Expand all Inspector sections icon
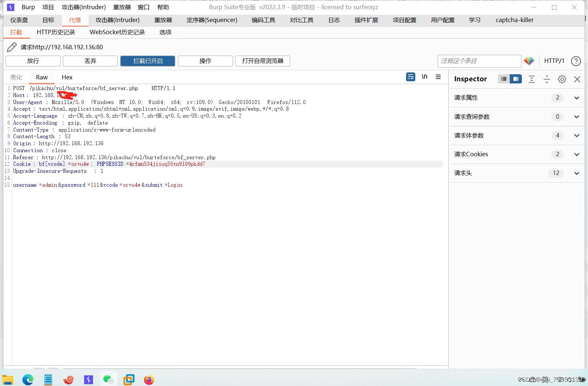The width and height of the screenshot is (588, 386). [x=531, y=79]
